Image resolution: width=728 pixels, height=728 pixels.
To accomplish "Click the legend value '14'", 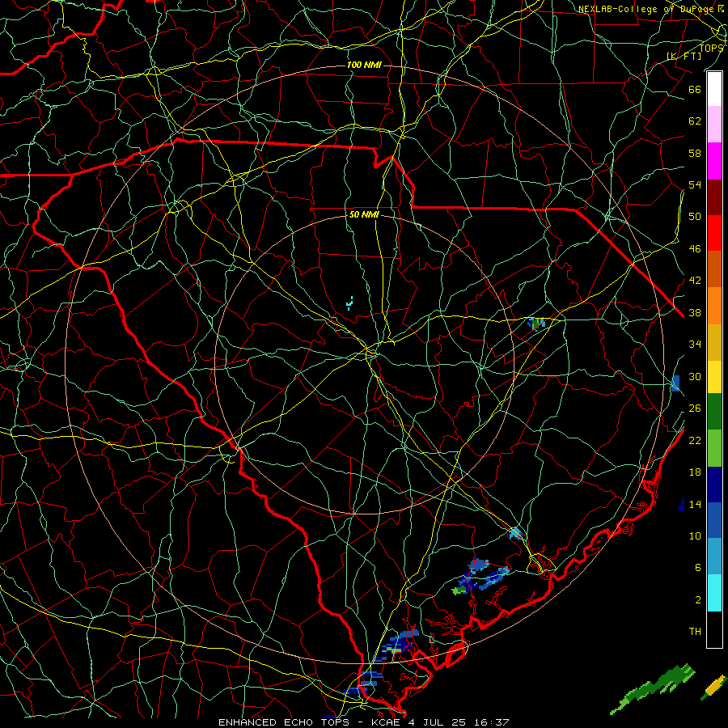I will pos(695,504).
